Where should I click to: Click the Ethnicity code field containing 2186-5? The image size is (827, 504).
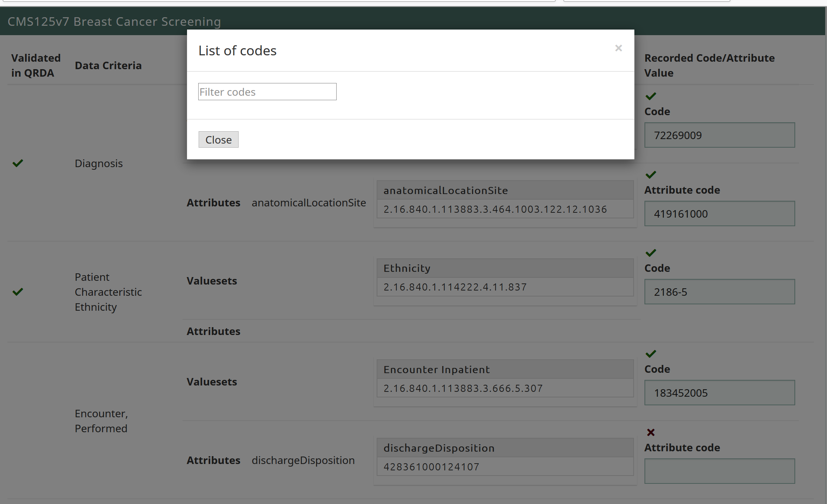point(719,292)
